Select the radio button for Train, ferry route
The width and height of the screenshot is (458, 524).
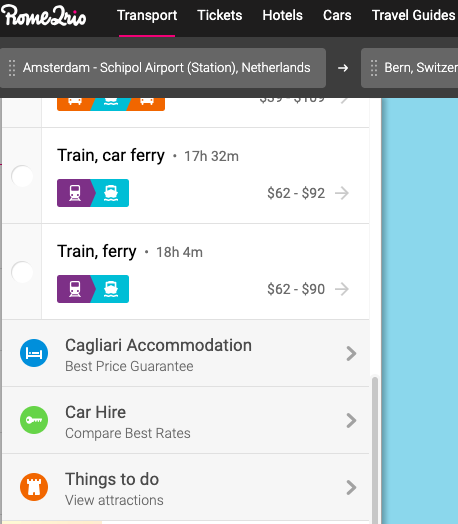[22, 272]
